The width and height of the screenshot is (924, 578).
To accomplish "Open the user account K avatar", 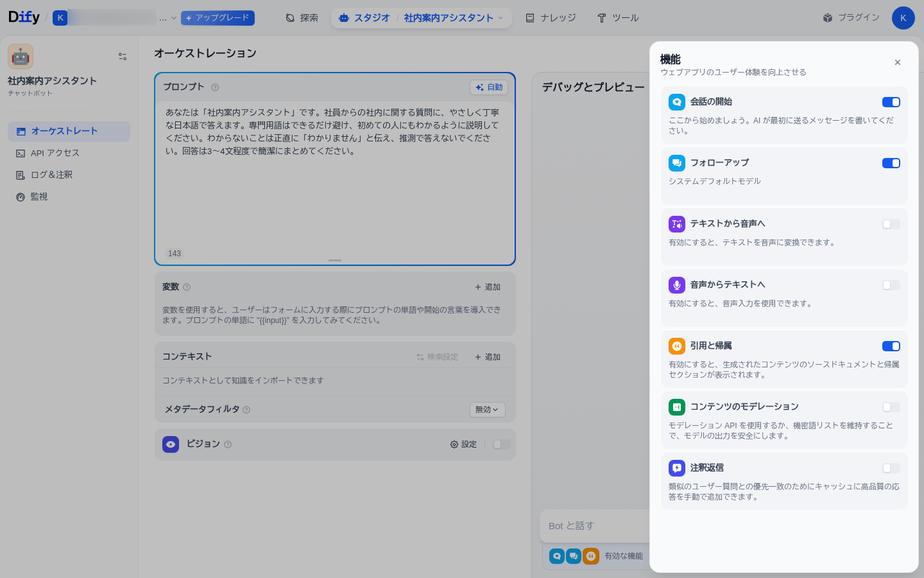I will click(x=903, y=18).
